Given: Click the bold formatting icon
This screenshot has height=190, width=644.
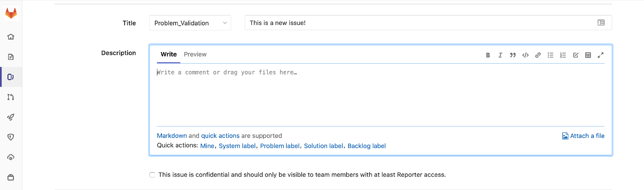Looking at the screenshot, I should (x=488, y=55).
